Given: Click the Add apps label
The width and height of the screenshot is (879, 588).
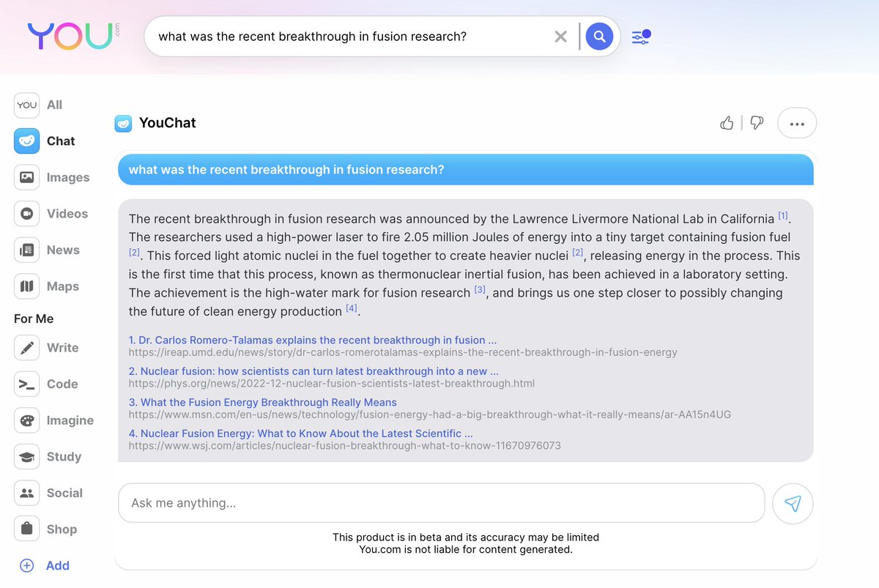Looking at the screenshot, I should (58, 565).
